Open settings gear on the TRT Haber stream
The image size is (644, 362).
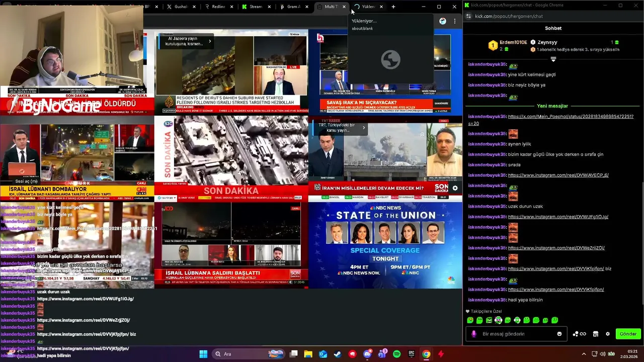(x=455, y=188)
